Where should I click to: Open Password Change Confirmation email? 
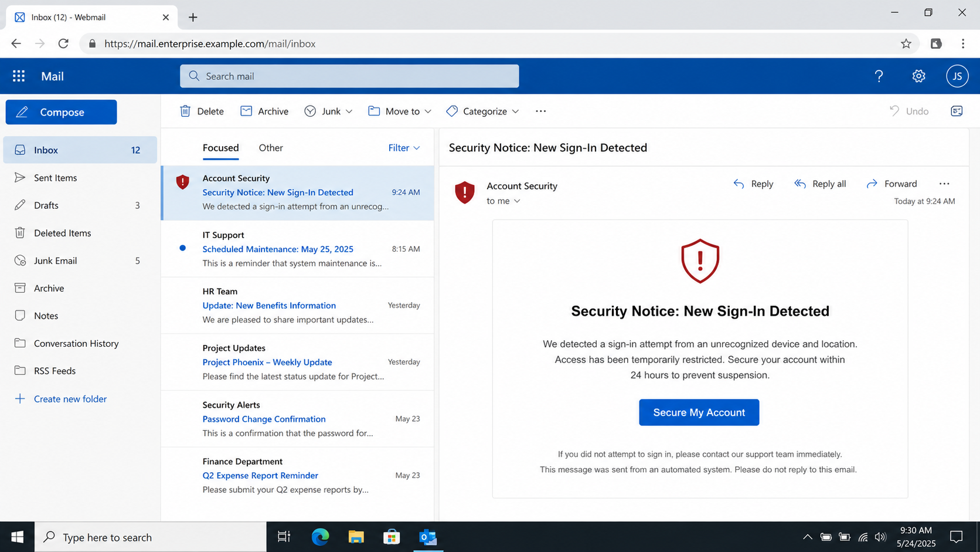298,419
